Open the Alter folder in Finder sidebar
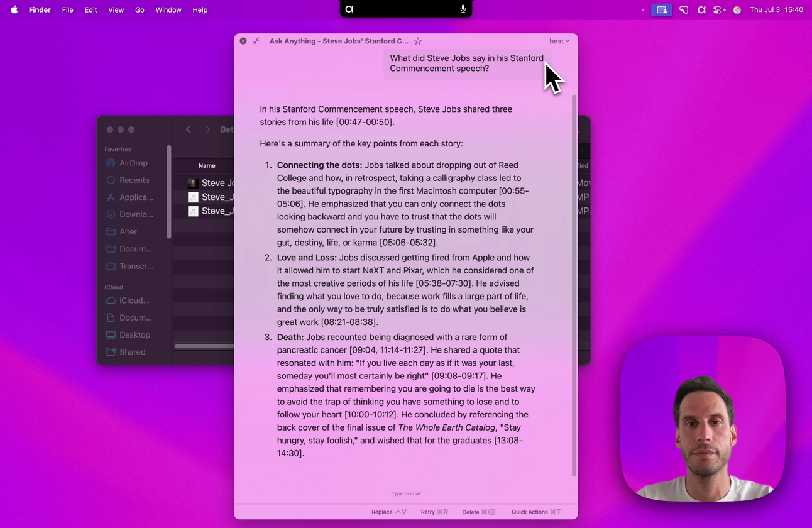 click(122, 231)
